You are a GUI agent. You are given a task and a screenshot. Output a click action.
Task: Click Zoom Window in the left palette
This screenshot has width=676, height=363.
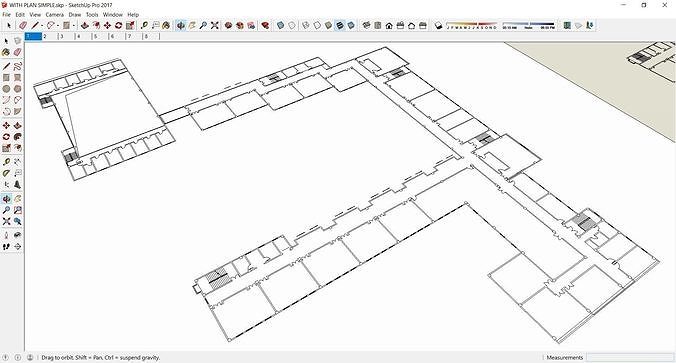tap(17, 210)
